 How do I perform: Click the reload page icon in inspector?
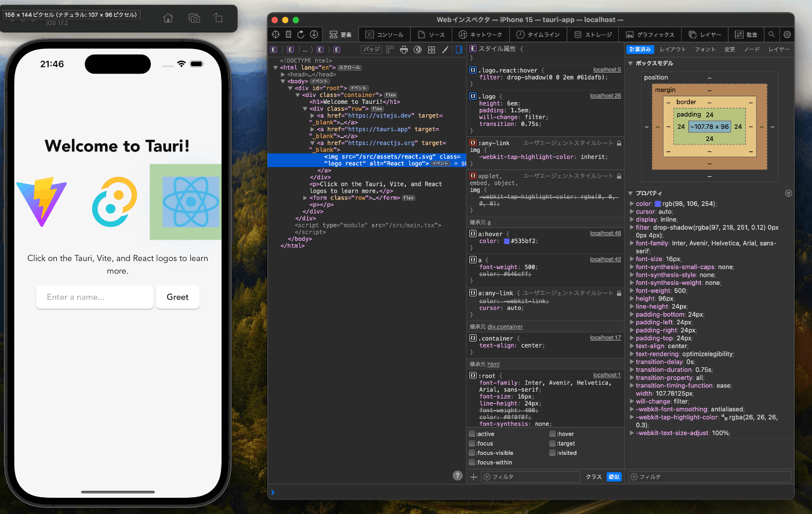pyautogui.click(x=301, y=35)
